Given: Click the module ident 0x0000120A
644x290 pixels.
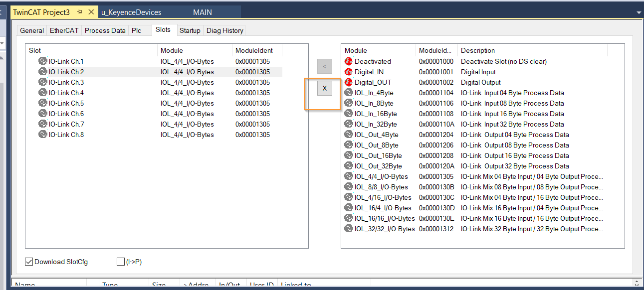Looking at the screenshot, I should click(x=436, y=166).
